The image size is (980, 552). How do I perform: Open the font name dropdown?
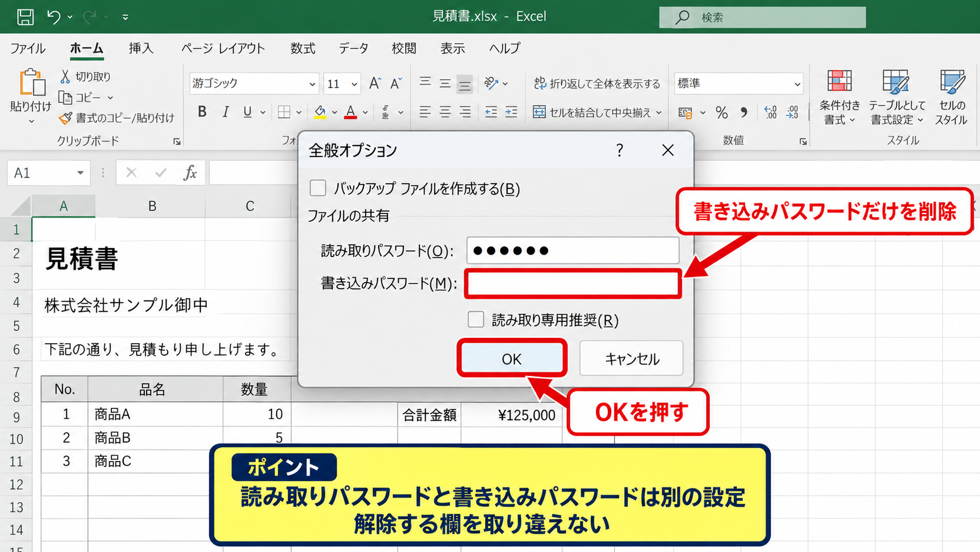point(312,84)
